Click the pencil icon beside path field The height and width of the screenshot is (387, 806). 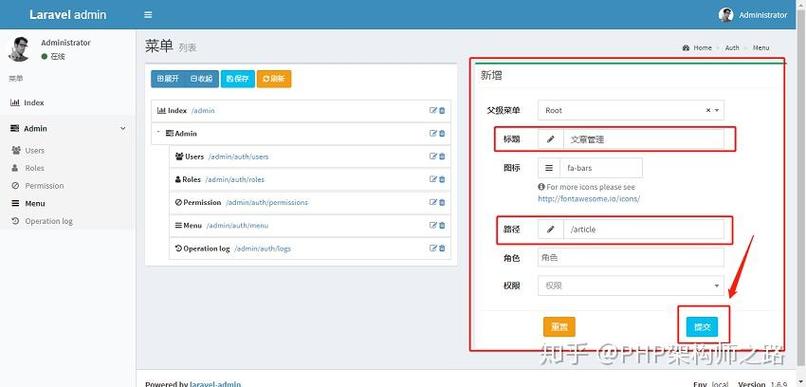coord(551,229)
